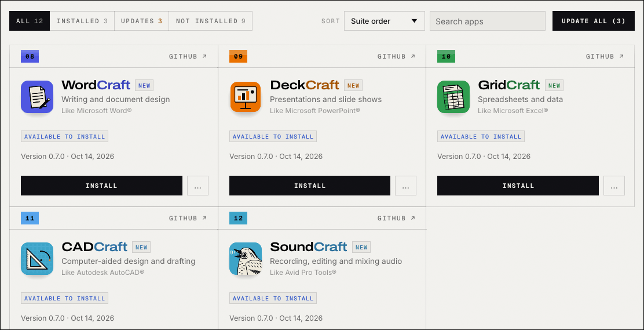Click the DeckCraft presentation icon
Screen dimensions: 644x330
[246, 97]
